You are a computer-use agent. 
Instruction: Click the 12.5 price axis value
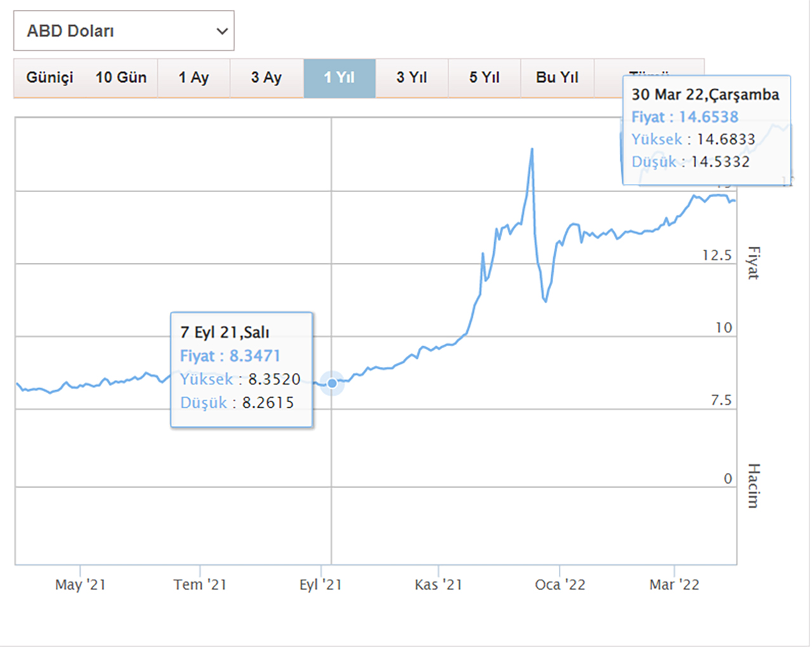[x=717, y=256]
